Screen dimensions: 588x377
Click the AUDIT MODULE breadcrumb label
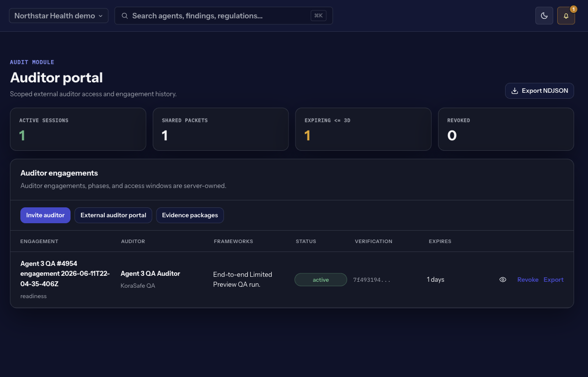32,62
